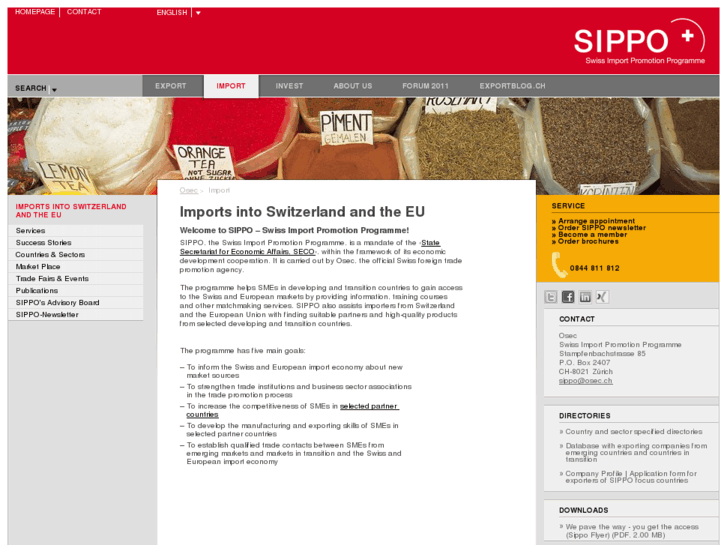Open Database with exporting companies link

pos(636,453)
